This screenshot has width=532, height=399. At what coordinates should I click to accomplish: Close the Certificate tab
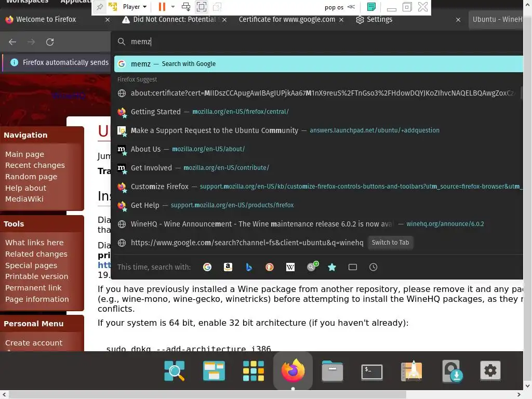point(341,20)
